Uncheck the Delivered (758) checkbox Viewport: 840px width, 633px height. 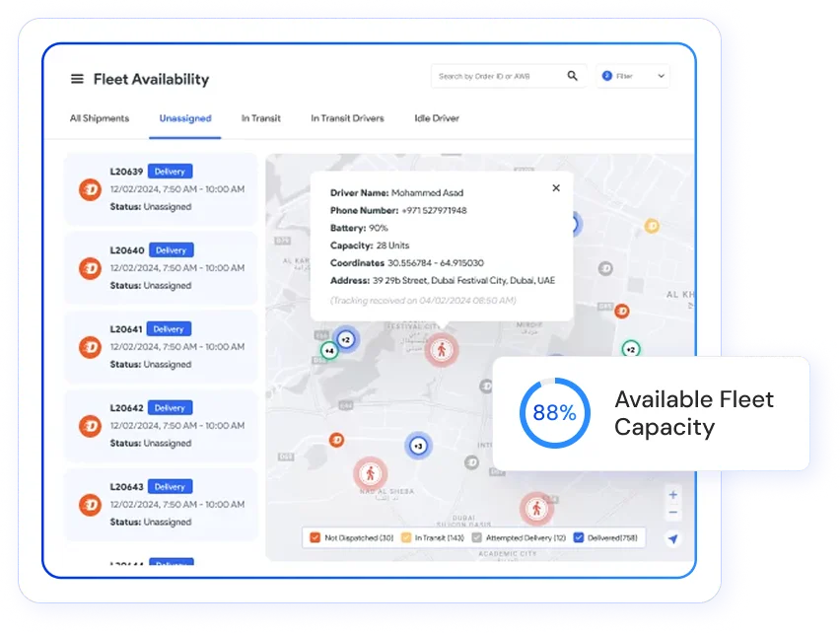(x=579, y=537)
